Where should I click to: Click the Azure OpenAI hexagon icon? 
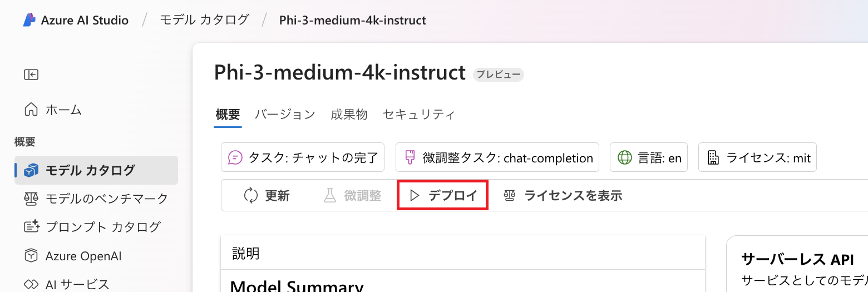pyautogui.click(x=31, y=256)
